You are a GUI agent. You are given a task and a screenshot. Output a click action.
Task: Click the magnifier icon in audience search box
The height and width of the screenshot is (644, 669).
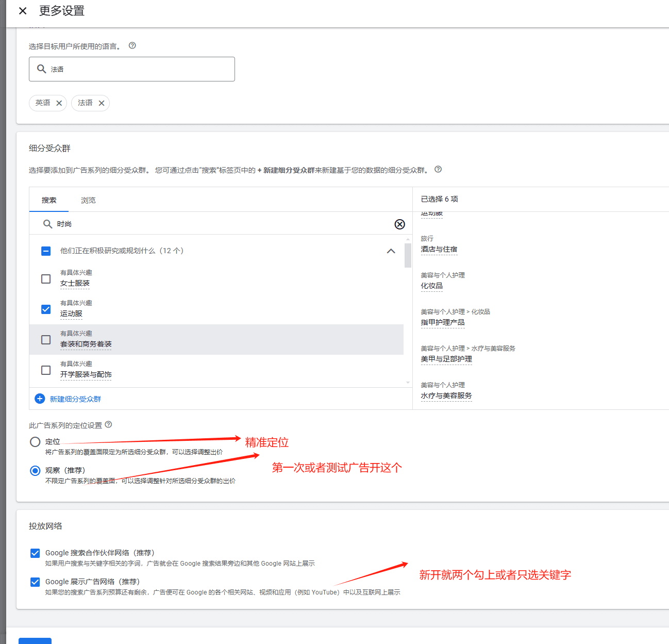click(47, 224)
